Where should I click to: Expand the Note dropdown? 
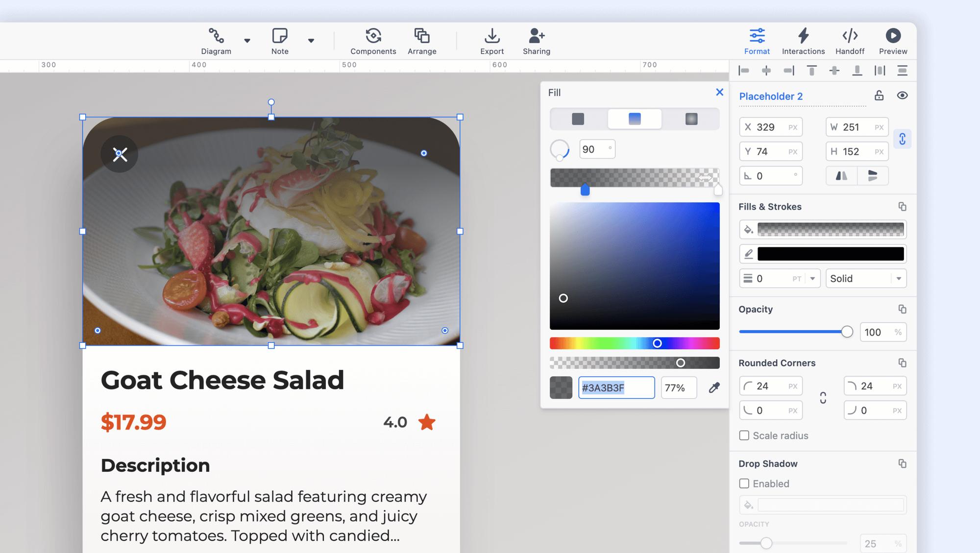click(x=312, y=41)
